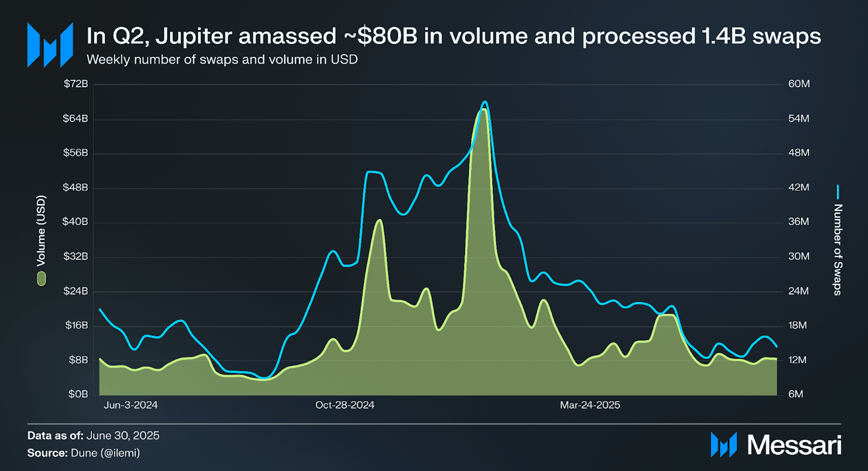Image resolution: width=868 pixels, height=471 pixels.
Task: Click the $0B volume axis label
Action: point(78,394)
